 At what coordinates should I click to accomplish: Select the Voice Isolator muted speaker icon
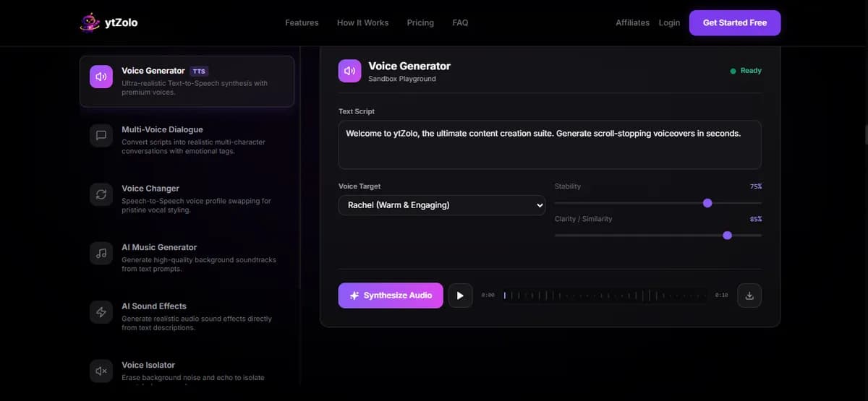point(101,371)
